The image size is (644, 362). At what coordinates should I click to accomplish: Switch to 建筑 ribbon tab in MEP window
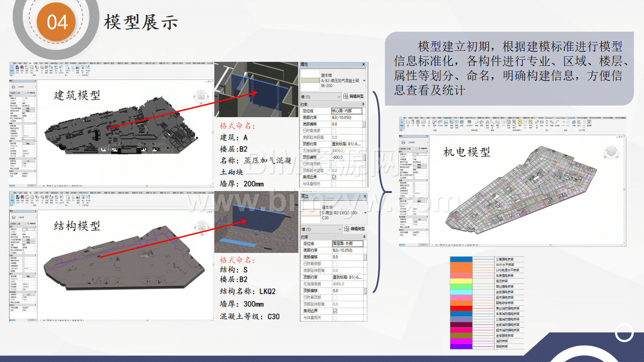click(x=405, y=118)
